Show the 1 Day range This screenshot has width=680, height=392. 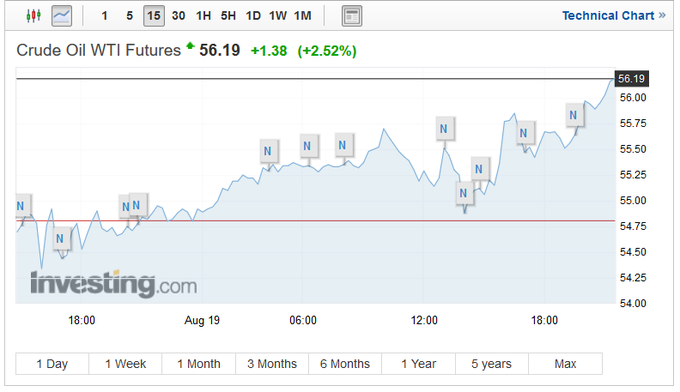click(52, 364)
